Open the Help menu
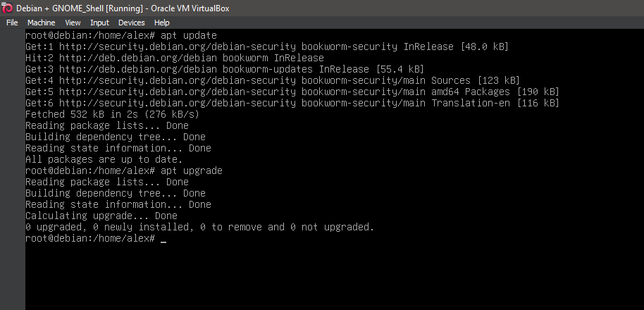 162,23
